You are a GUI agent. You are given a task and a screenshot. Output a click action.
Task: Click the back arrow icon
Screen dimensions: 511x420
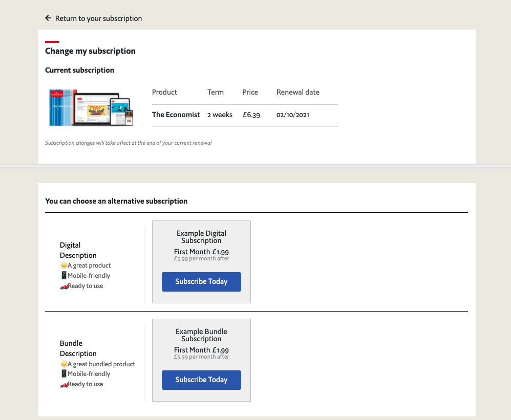coord(48,18)
